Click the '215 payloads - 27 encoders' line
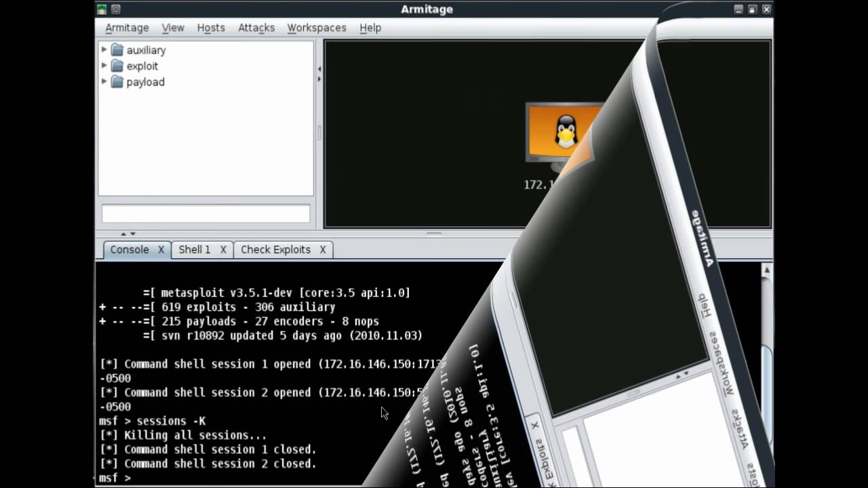 click(239, 321)
